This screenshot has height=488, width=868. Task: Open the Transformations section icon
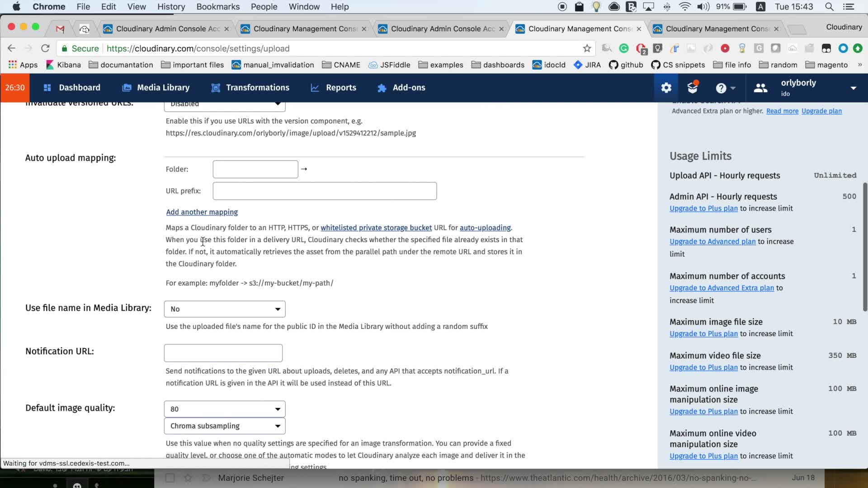click(215, 88)
